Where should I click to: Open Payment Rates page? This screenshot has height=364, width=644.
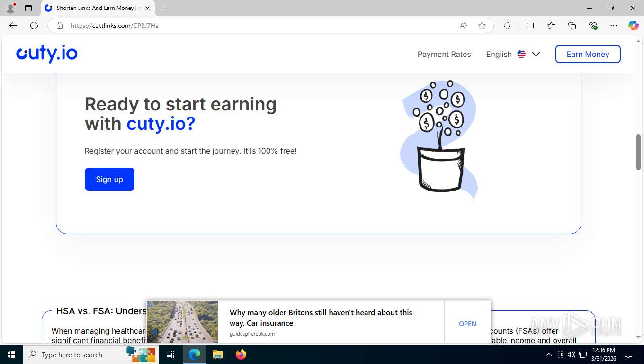point(444,54)
